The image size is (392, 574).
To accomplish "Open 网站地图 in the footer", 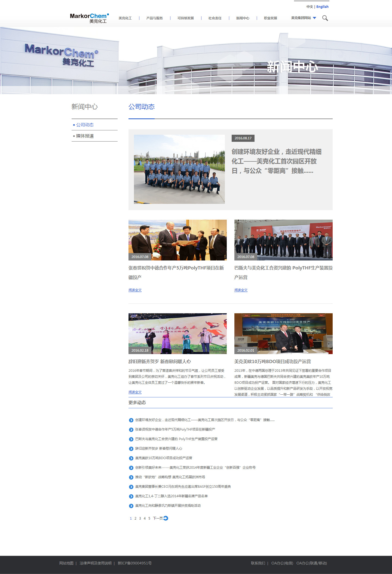I will coord(66,563).
